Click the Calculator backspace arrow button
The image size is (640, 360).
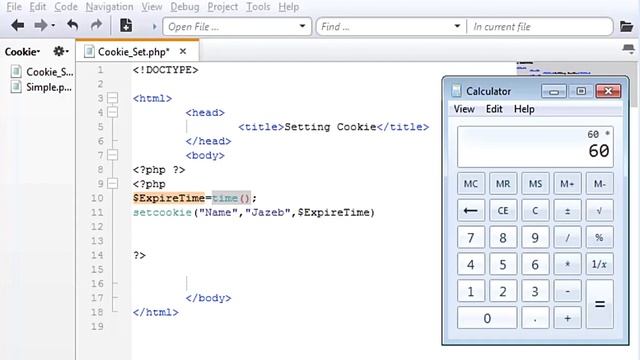(x=471, y=211)
